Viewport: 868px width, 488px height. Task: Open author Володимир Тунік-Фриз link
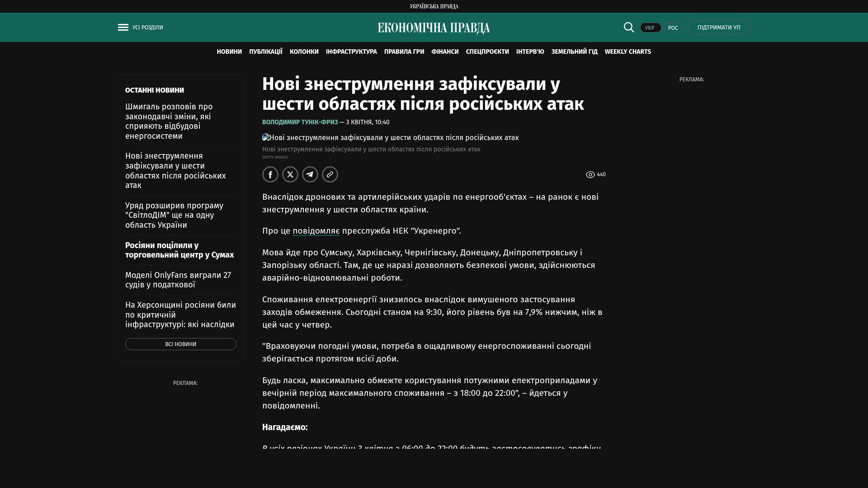[300, 122]
